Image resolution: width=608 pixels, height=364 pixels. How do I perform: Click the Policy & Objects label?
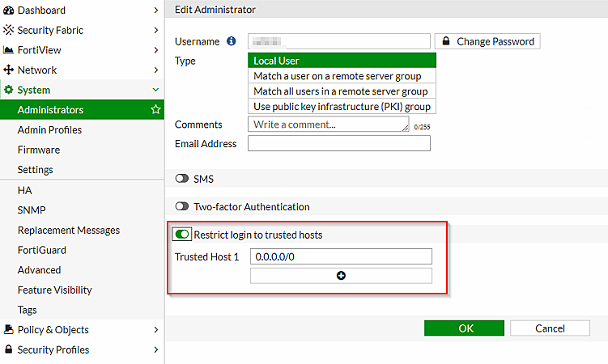pos(53,329)
